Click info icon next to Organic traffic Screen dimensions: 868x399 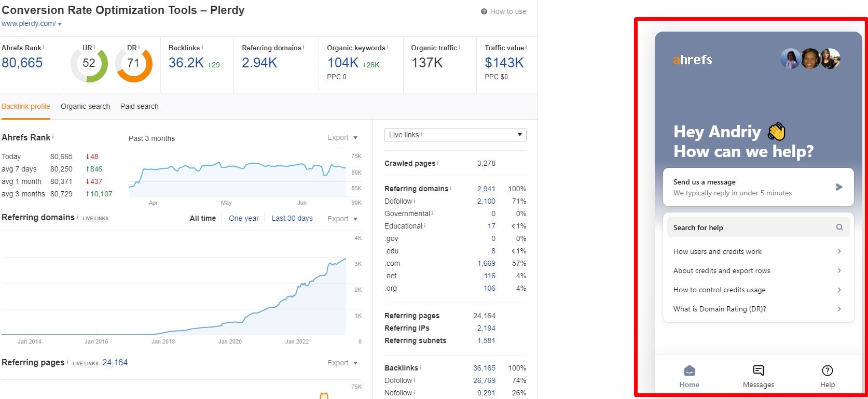tap(460, 47)
